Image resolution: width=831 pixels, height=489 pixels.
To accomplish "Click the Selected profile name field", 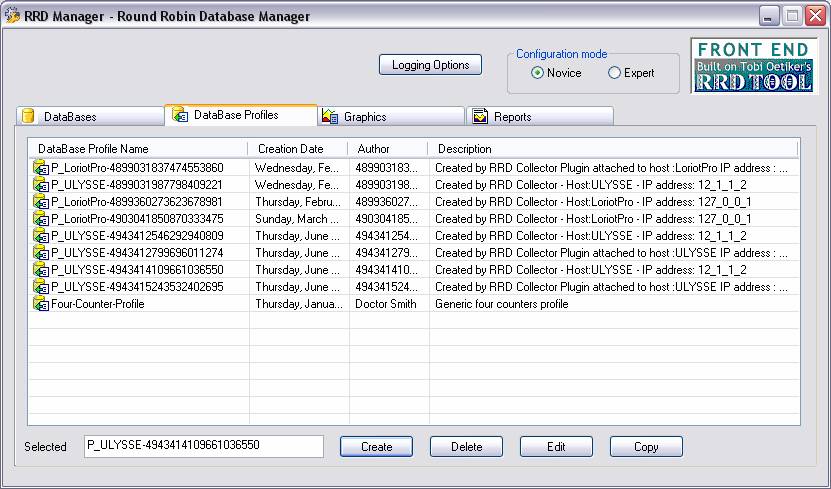I will coord(204,446).
